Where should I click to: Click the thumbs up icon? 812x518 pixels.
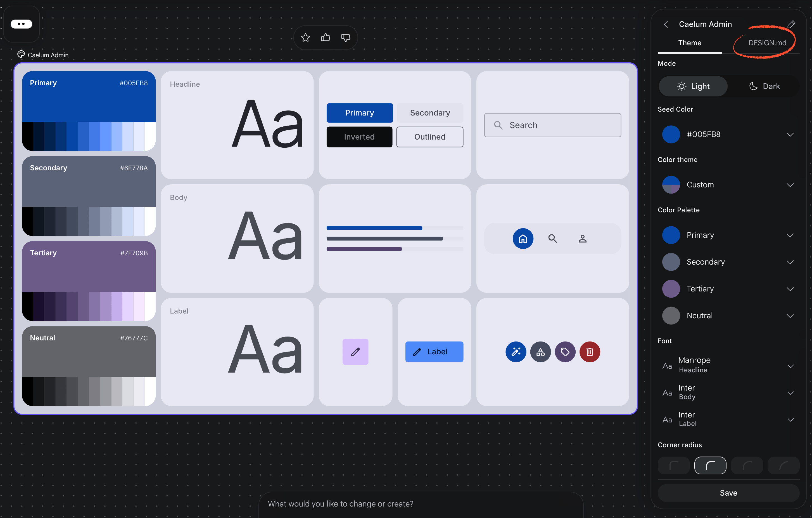326,37
